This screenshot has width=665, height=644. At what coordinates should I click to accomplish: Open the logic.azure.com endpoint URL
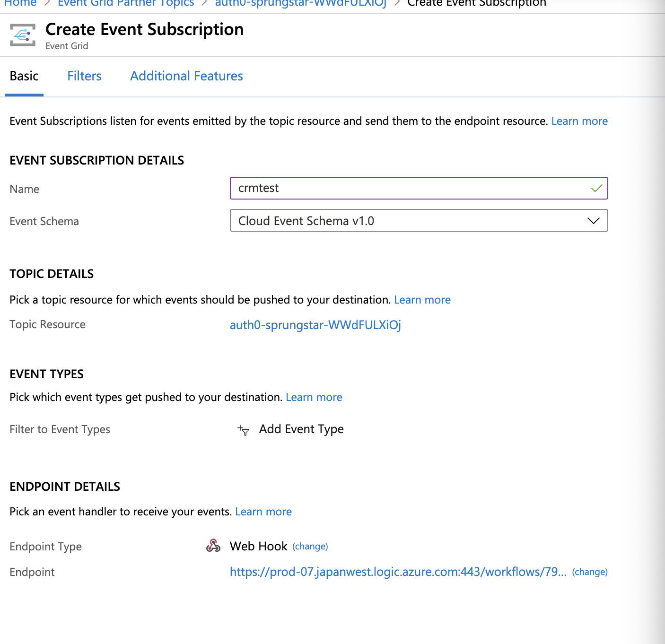click(398, 572)
